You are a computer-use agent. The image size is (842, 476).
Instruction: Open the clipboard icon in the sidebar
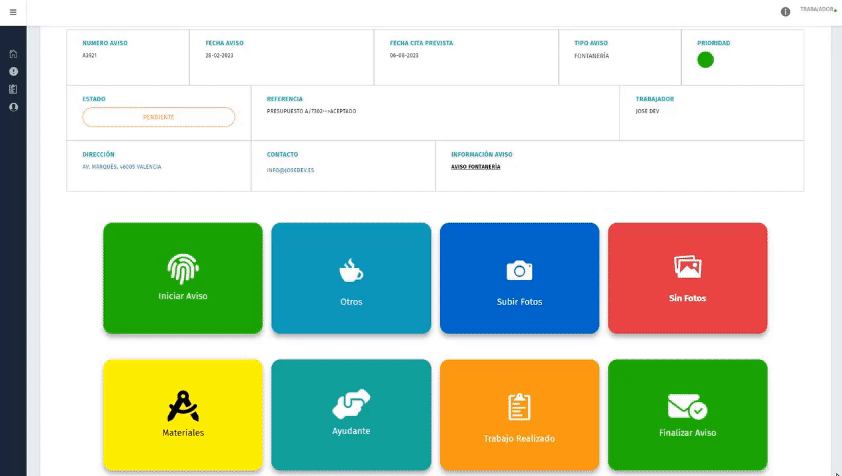13,89
